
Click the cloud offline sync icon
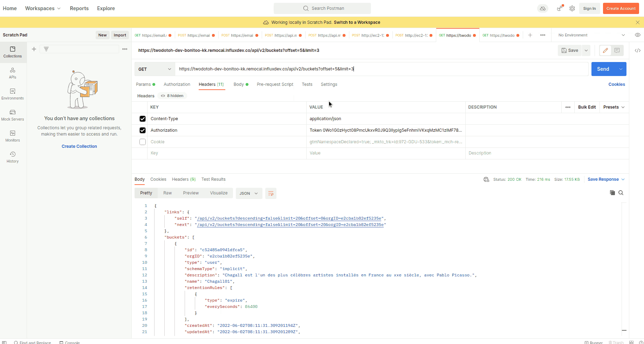pos(543,8)
